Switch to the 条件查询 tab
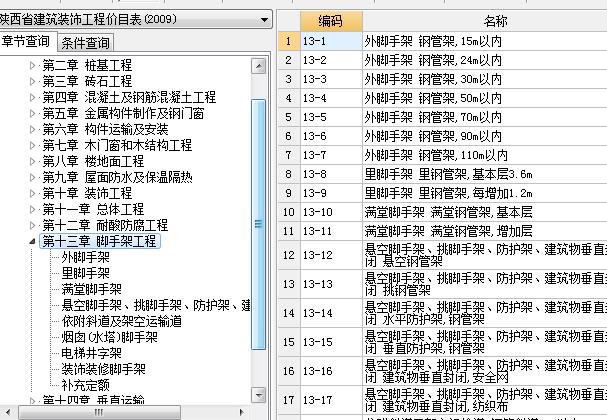Screen dimensions: 607x420 [x=86, y=43]
